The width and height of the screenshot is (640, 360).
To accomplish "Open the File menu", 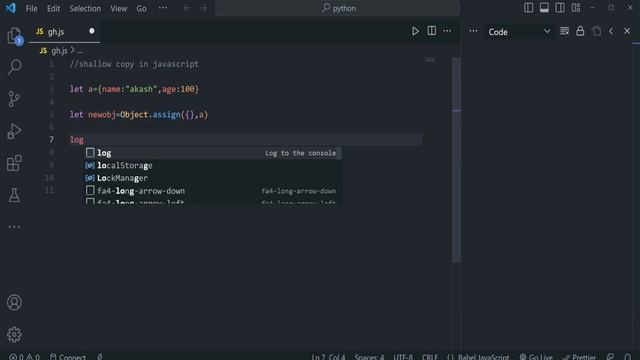I will coord(31,9).
